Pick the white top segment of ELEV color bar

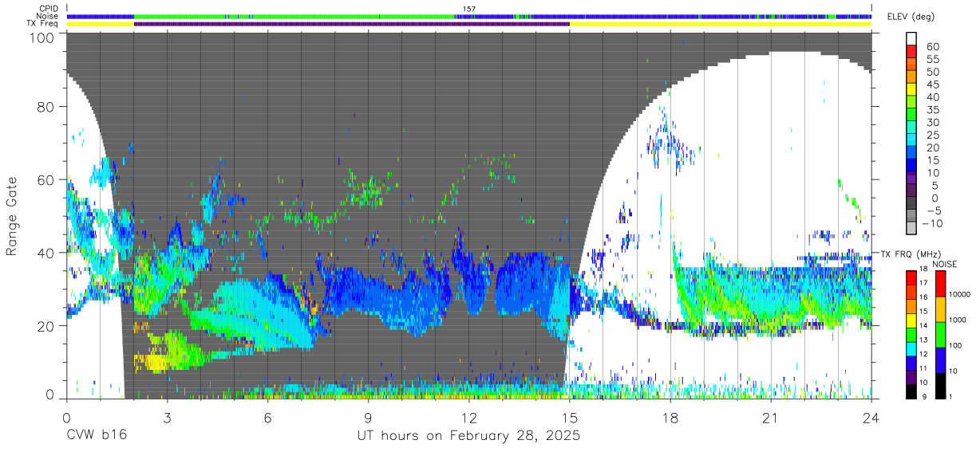point(911,38)
